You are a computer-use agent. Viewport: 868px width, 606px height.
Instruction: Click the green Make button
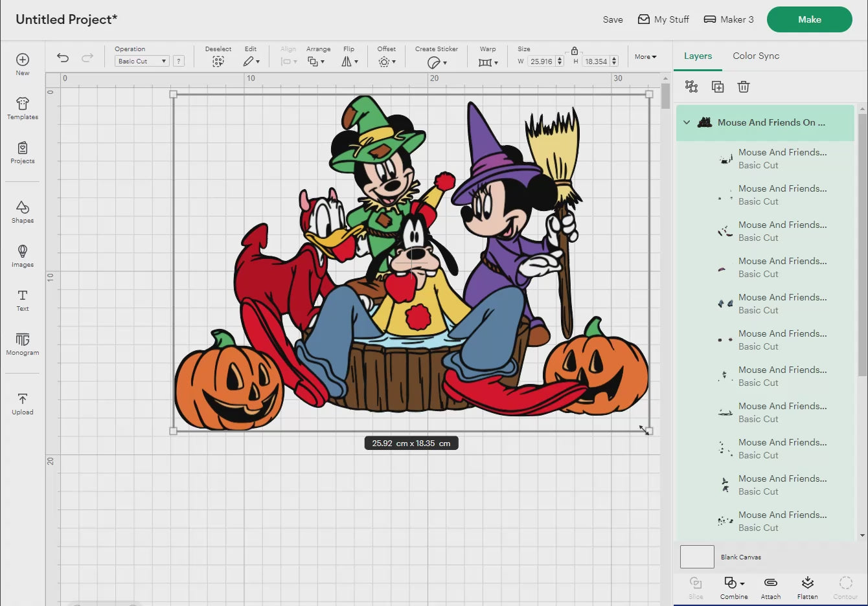tap(810, 19)
